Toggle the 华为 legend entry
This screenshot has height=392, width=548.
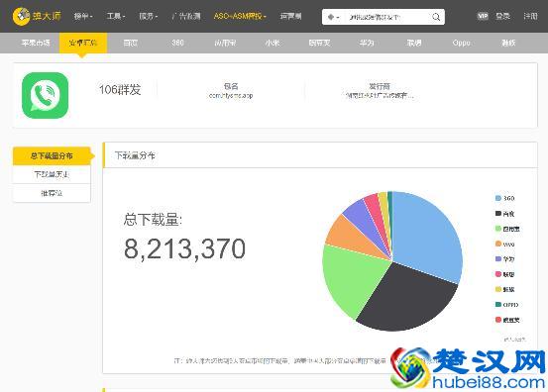(505, 259)
